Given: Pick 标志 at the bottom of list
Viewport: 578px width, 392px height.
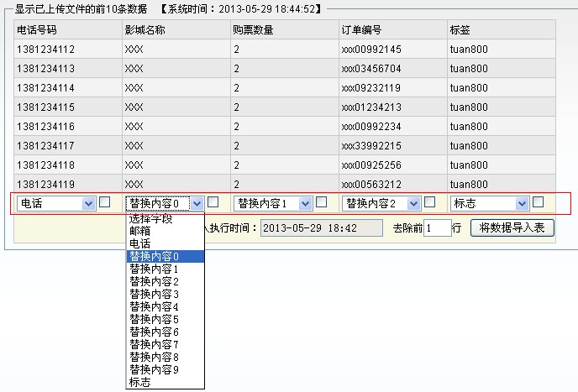Looking at the screenshot, I should tap(139, 382).
